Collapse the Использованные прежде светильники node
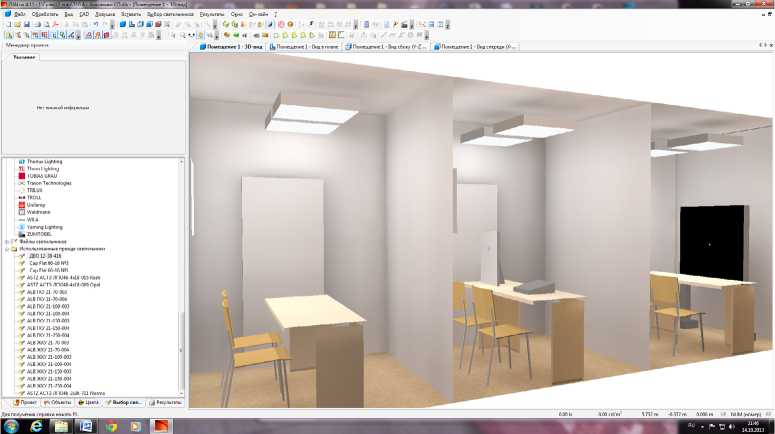 (x=8, y=249)
